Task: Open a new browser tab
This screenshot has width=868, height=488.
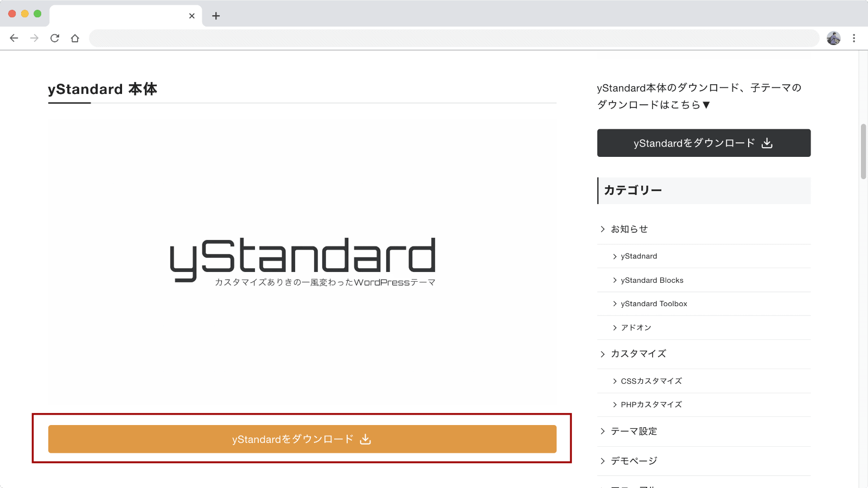Action: coord(216,16)
